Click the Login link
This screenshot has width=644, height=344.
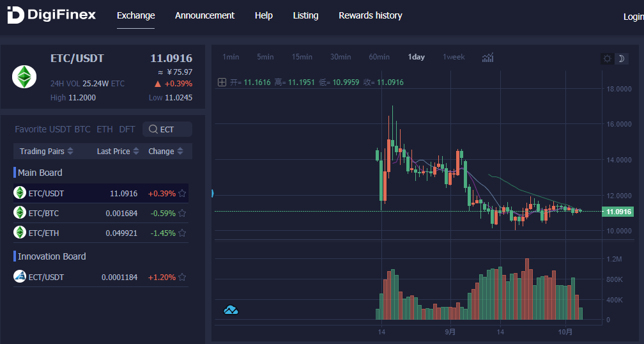coord(633,17)
